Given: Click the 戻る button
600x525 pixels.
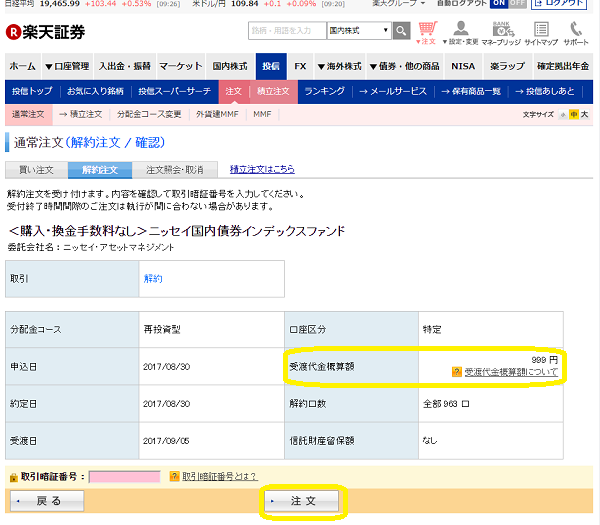Looking at the screenshot, I should click(x=47, y=501).
